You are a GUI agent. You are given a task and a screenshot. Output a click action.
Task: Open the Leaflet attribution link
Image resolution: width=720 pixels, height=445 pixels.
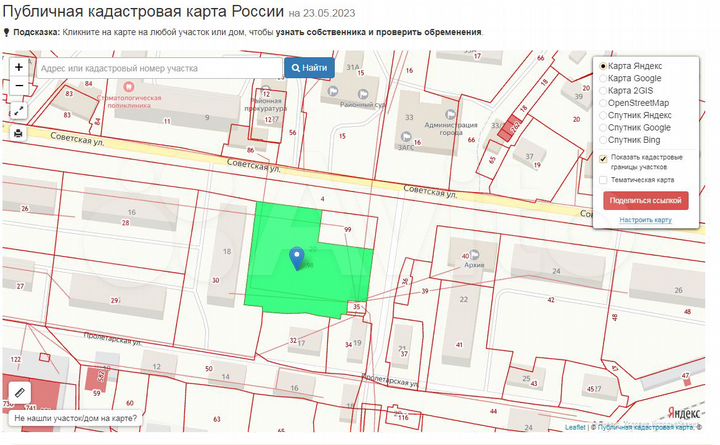(575, 427)
